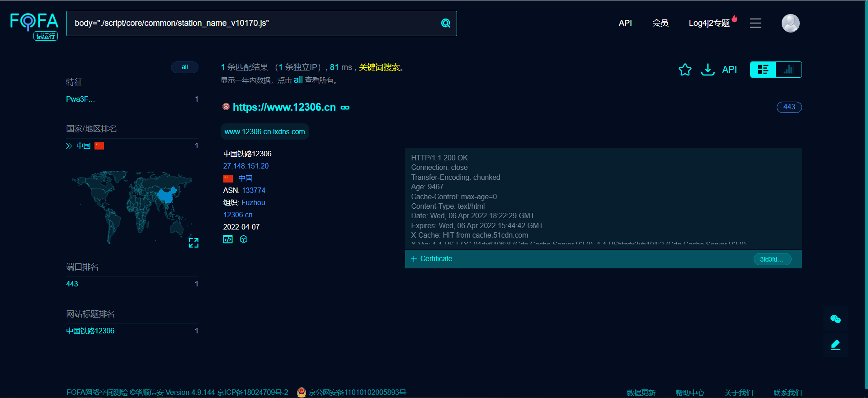
Task: Expand the world map fullscreen
Action: point(193,243)
